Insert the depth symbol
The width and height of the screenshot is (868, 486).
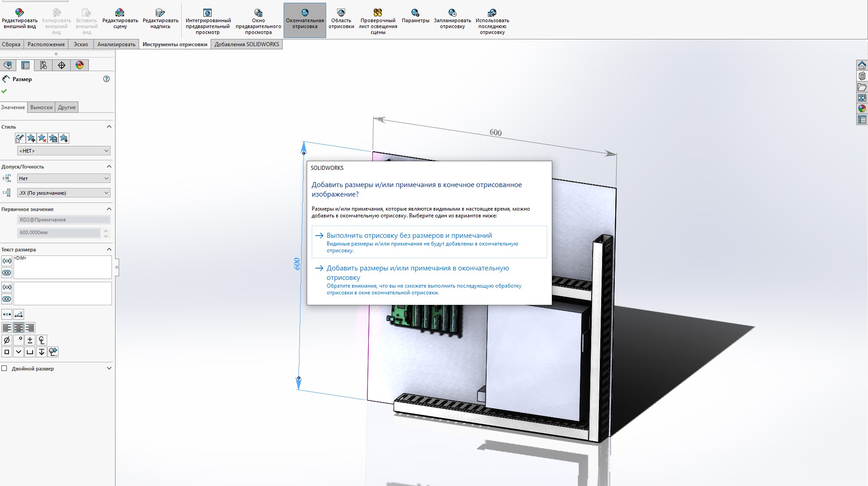coord(42,352)
